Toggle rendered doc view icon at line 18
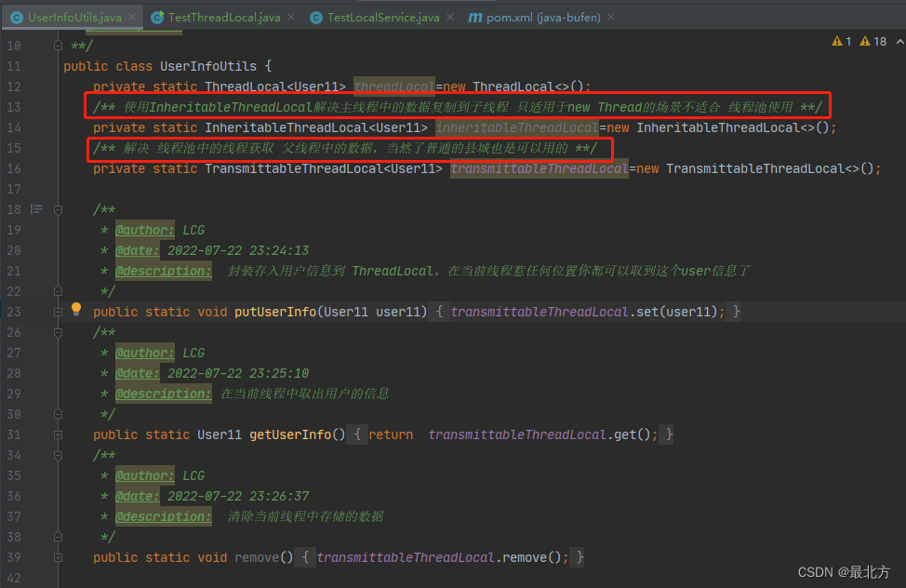Screen dimensions: 906x588 [36, 209]
